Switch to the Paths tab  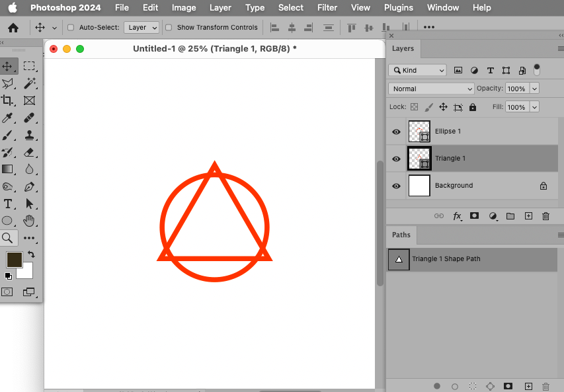click(x=401, y=235)
